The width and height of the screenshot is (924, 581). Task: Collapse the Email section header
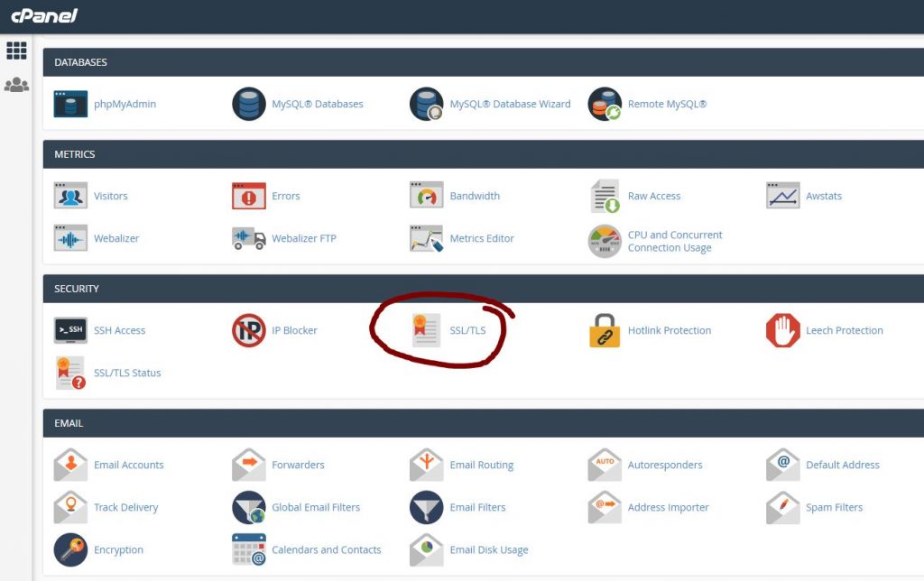coord(484,423)
